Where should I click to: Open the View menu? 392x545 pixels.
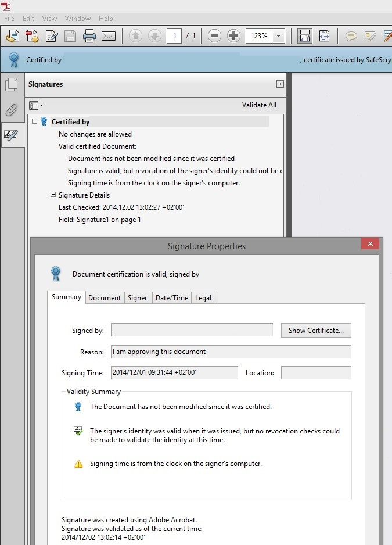(x=49, y=19)
